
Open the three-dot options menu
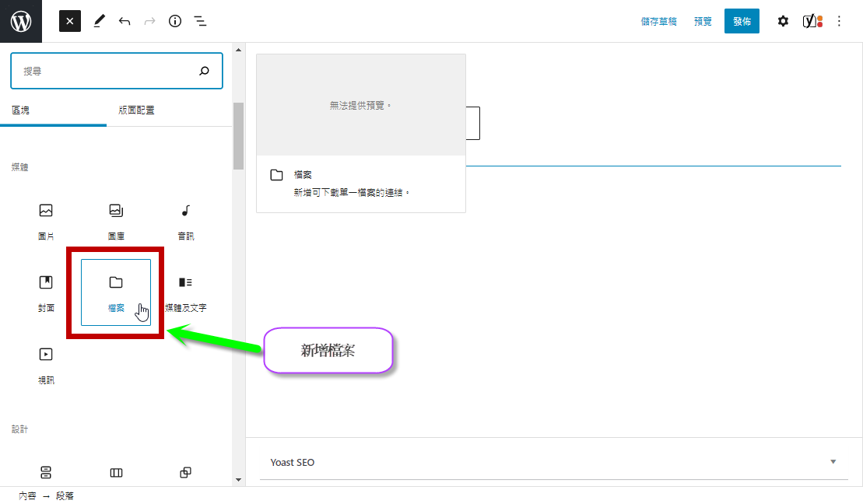click(x=839, y=21)
